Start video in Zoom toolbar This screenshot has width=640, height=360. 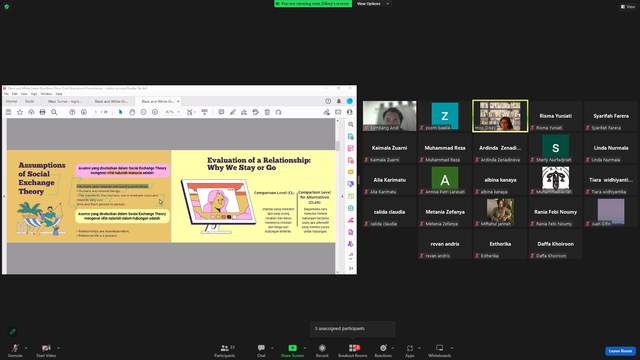(x=46, y=350)
